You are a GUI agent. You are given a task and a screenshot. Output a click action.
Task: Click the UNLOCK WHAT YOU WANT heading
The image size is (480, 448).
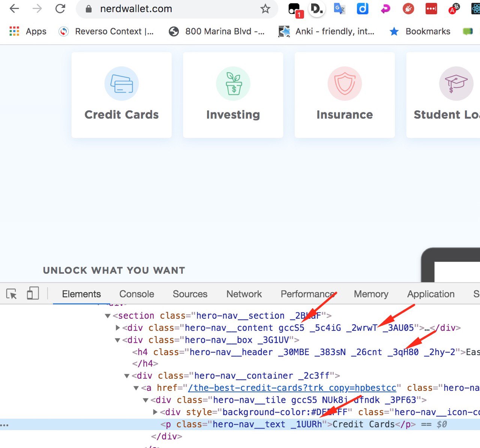(114, 270)
